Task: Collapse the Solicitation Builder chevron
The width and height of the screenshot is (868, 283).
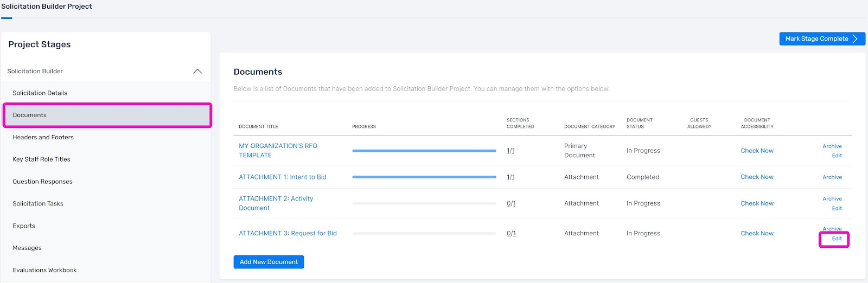Action: [197, 71]
